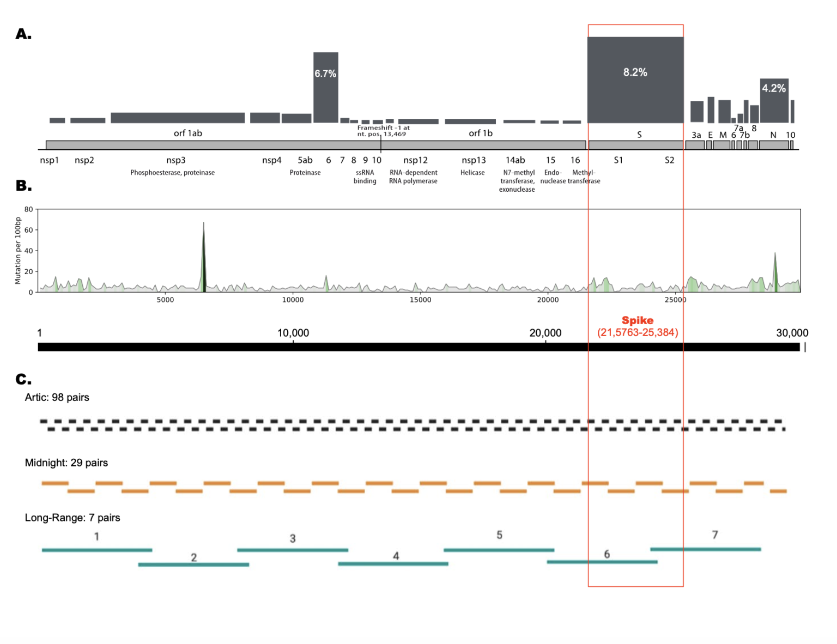Click the 'Artic: 98 pairs' label
This screenshot has width=837, height=644.
click(57, 398)
